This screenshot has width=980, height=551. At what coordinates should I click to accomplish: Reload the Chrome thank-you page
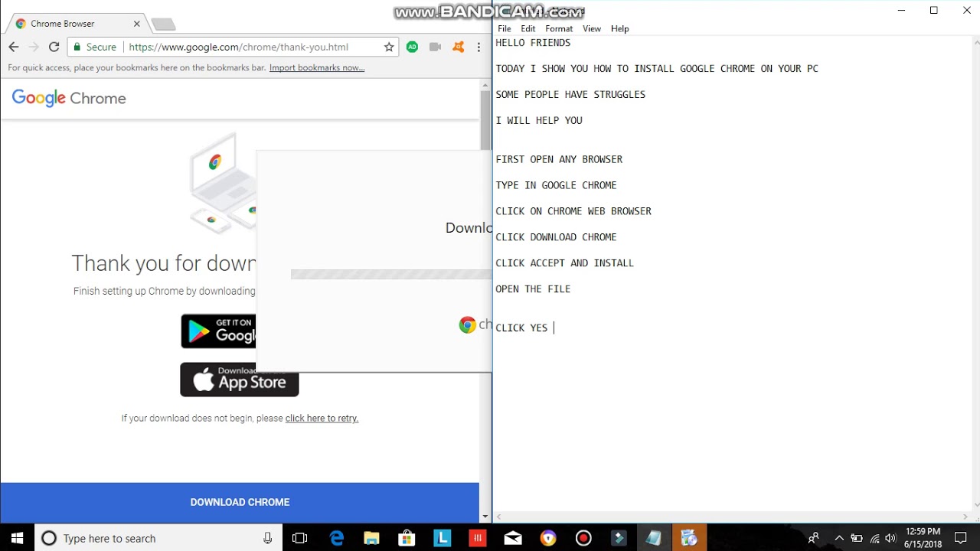(54, 47)
